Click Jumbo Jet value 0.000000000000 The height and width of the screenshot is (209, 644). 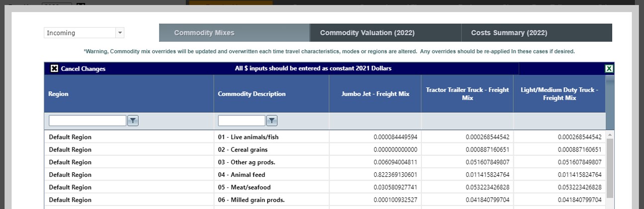[x=396, y=149]
